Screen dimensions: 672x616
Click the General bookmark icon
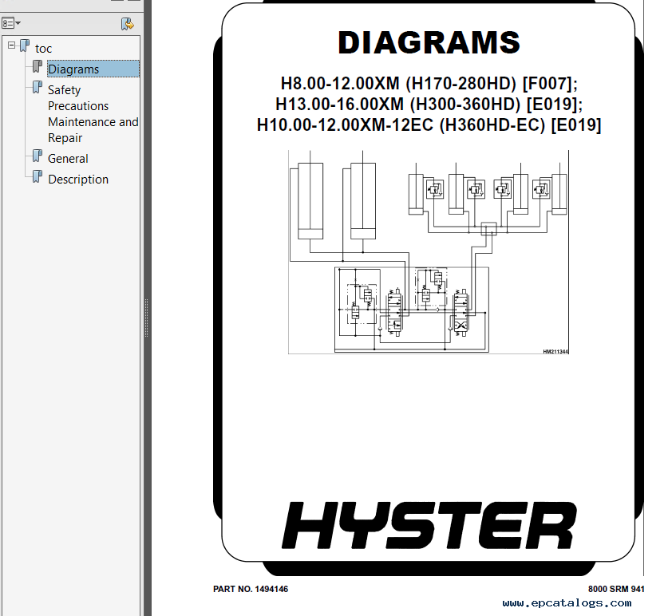coord(38,156)
